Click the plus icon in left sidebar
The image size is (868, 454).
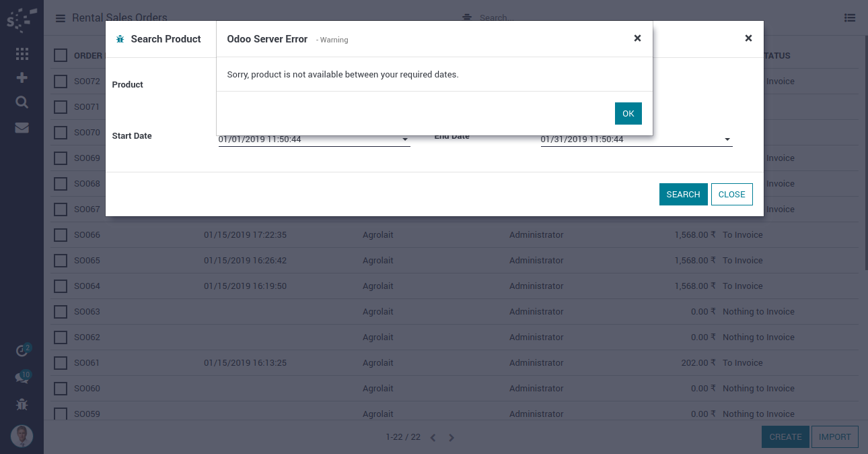(x=22, y=77)
